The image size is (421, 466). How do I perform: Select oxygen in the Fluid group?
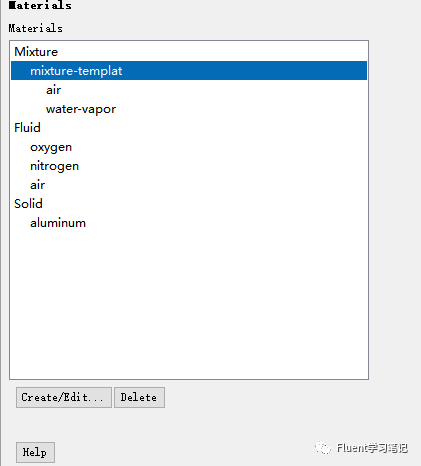pos(51,147)
